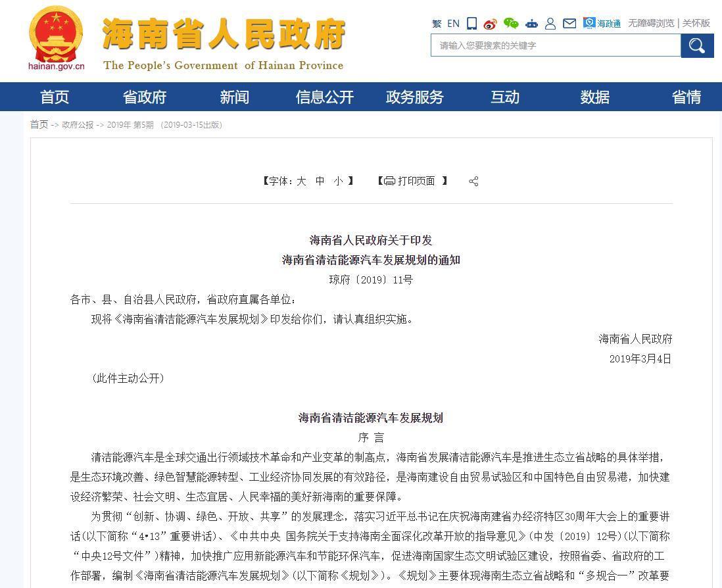Screen dimensions: 722x588
Task: Click the share icon
Action: pos(474,182)
